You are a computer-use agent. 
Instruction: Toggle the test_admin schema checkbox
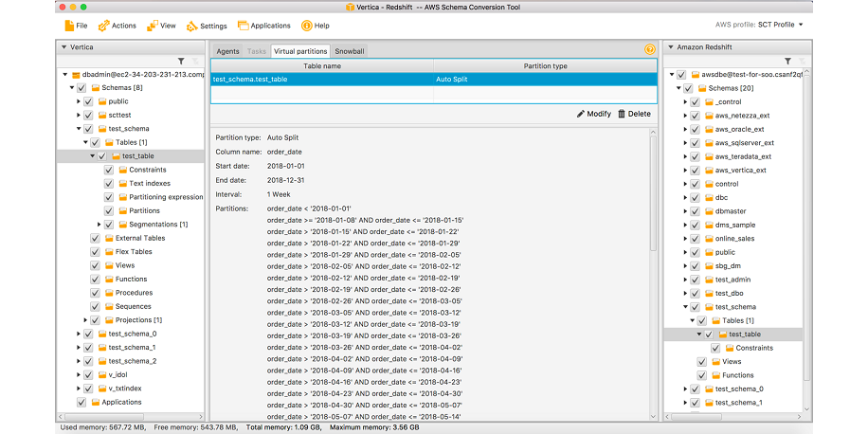click(695, 280)
